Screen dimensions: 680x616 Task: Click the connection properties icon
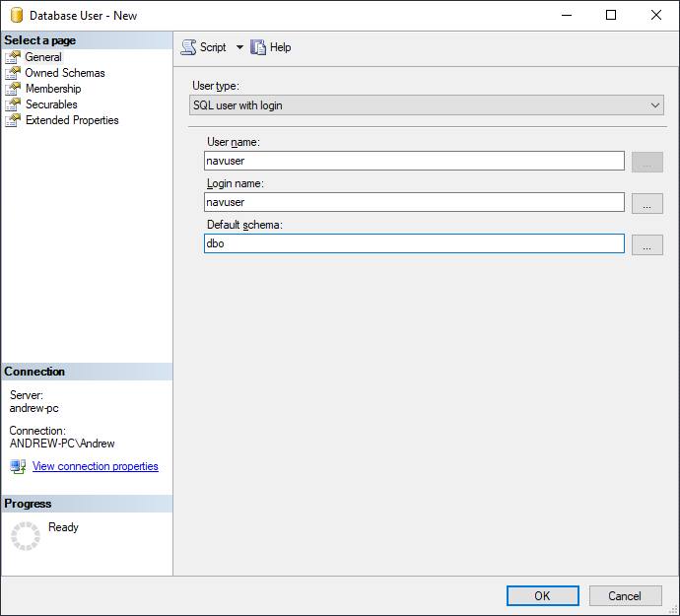coord(18,466)
